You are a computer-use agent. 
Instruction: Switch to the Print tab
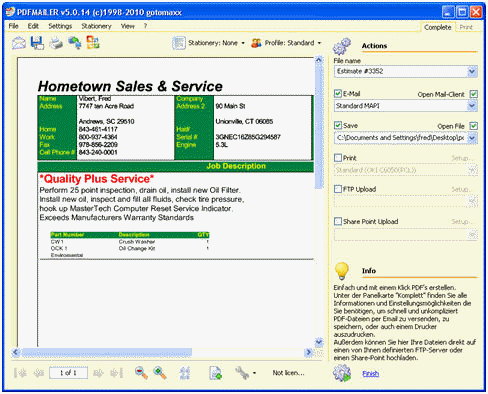coord(466,27)
